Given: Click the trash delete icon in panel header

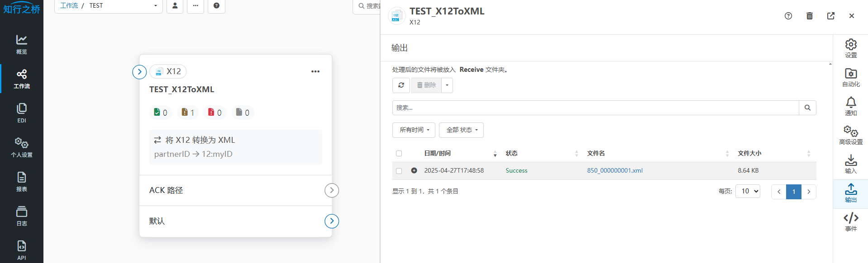Looking at the screenshot, I should pos(809,16).
